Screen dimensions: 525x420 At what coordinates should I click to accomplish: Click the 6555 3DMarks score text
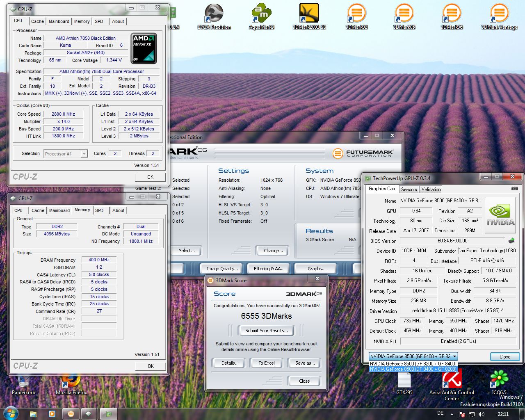point(267,316)
